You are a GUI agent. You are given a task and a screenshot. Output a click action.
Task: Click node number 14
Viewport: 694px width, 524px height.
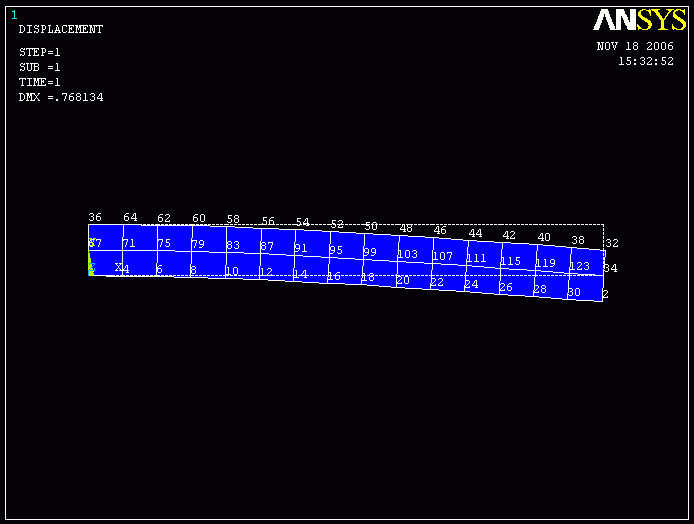(301, 274)
